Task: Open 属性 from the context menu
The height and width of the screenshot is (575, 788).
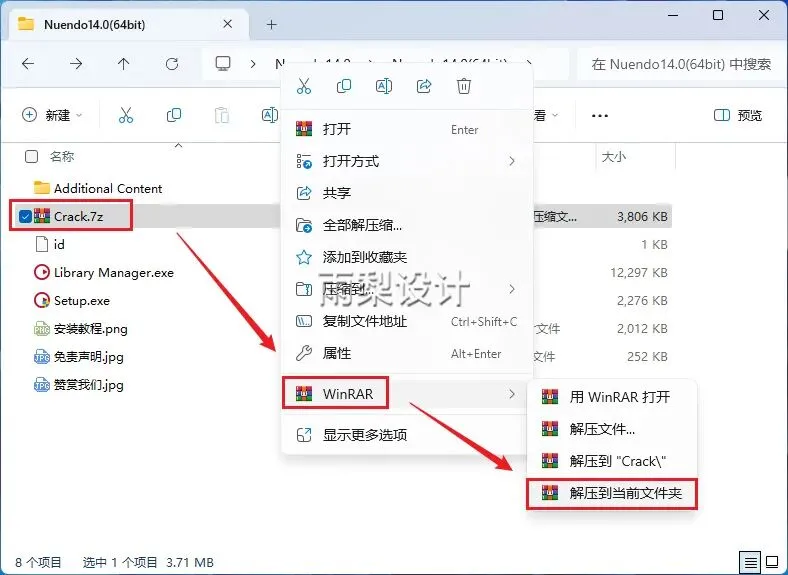Action: pos(406,354)
